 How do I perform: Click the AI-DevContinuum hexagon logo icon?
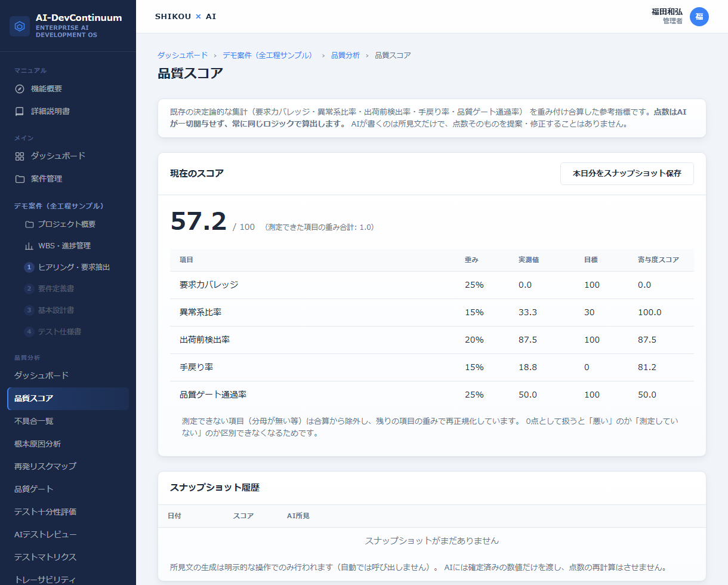click(20, 26)
